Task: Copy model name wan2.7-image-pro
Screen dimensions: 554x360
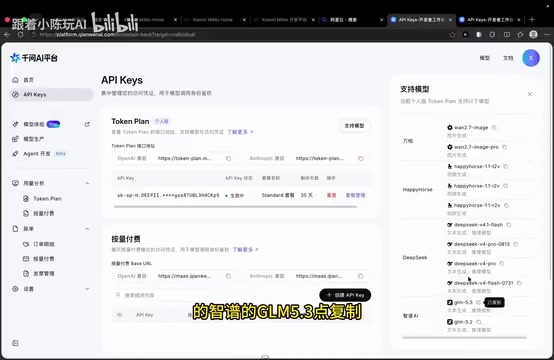Action: pos(505,147)
